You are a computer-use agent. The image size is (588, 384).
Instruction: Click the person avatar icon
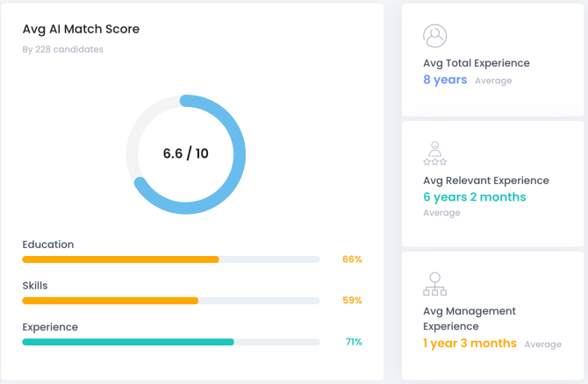click(434, 36)
